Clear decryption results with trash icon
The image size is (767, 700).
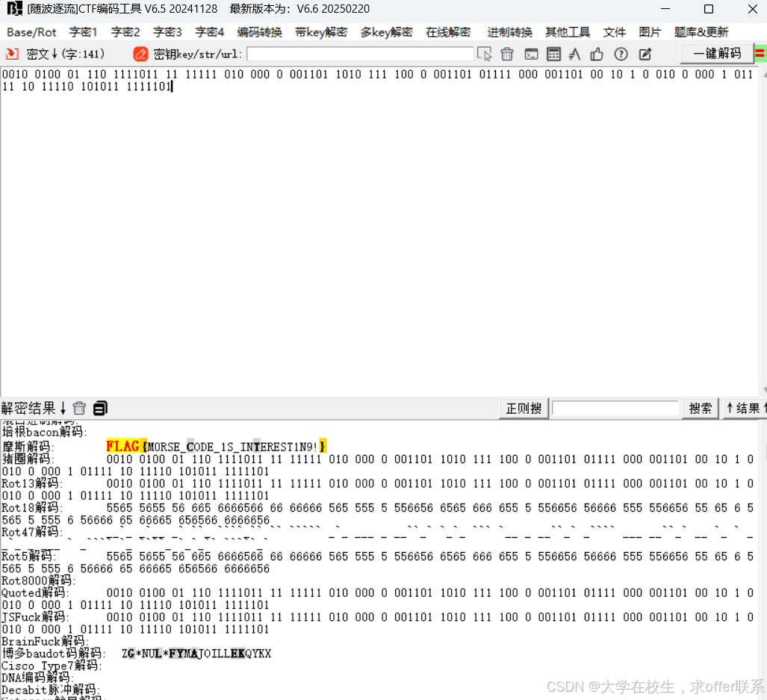coord(79,408)
